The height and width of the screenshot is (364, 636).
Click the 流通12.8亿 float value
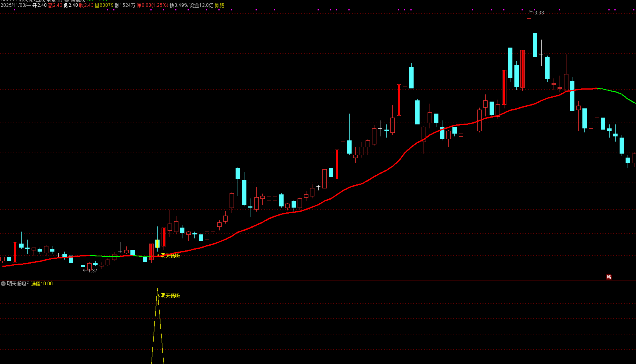[202, 6]
